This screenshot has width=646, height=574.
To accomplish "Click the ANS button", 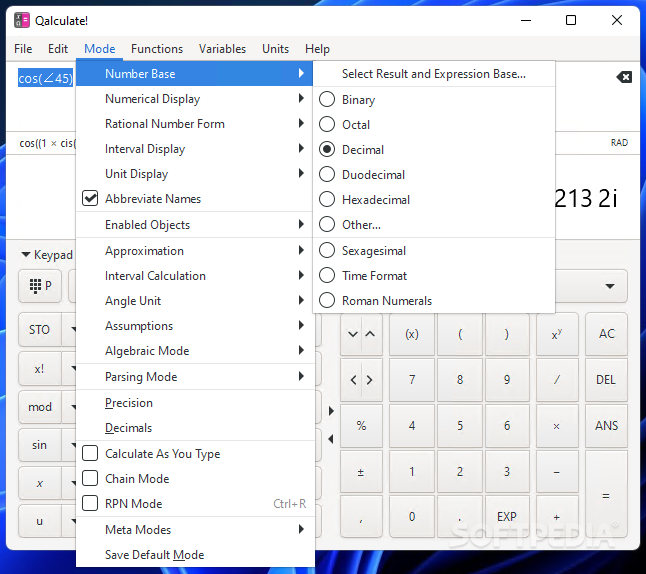I will 606,426.
